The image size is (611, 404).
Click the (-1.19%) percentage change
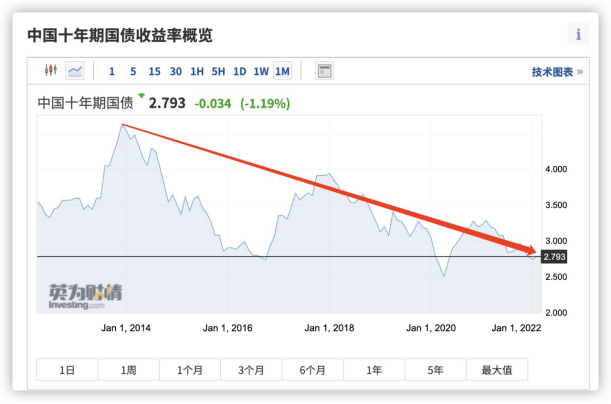click(x=265, y=104)
